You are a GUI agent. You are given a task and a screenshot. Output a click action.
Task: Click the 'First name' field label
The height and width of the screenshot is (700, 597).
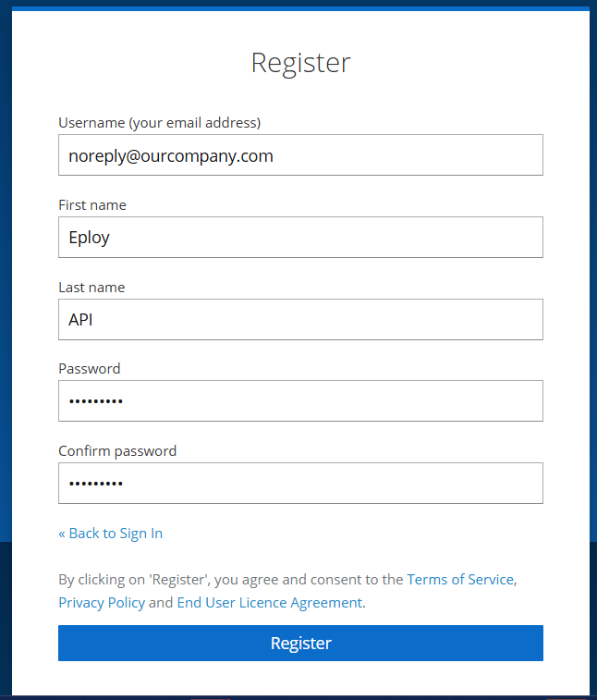click(x=92, y=205)
